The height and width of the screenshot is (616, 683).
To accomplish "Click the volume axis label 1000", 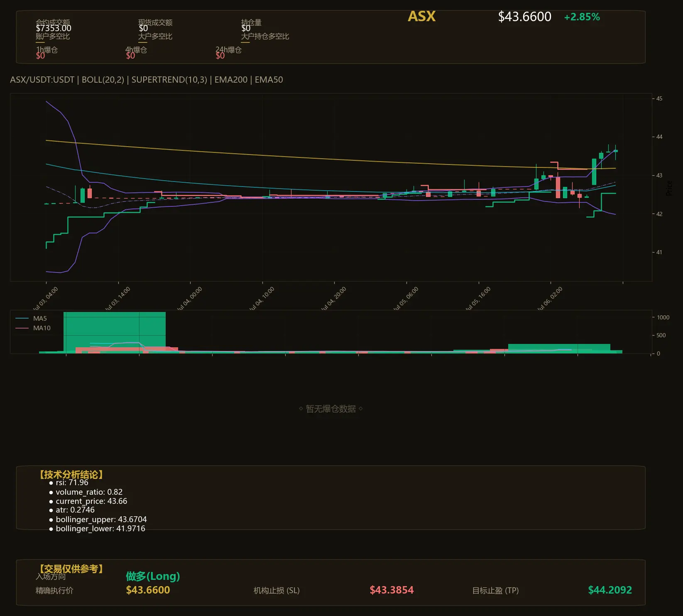I will [x=663, y=317].
